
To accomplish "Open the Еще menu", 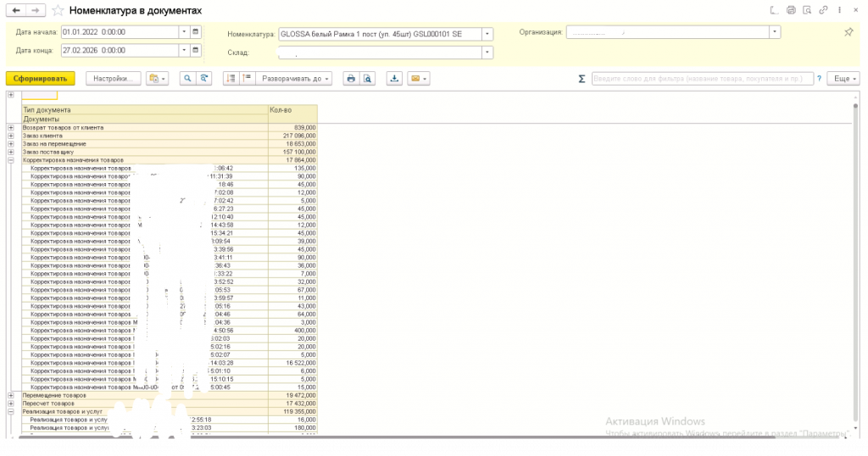I will (842, 78).
